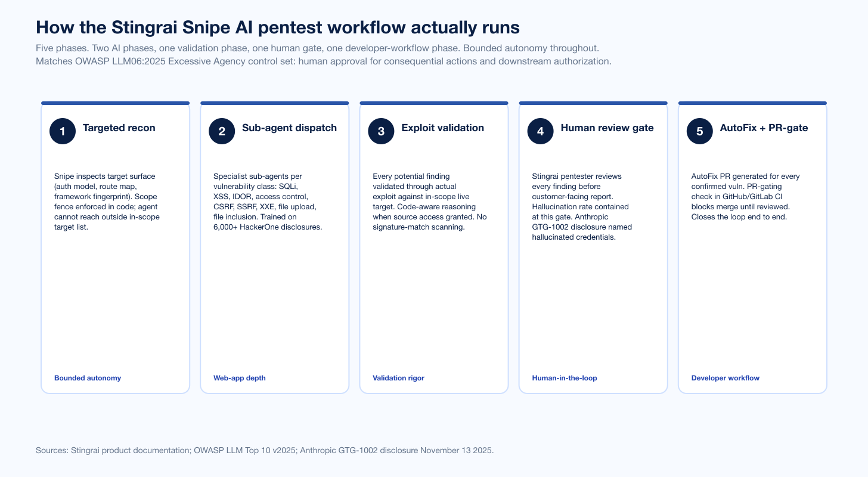
Task: Click the paragraph starting 'AutoFix PR generated'
Action: pos(746,197)
